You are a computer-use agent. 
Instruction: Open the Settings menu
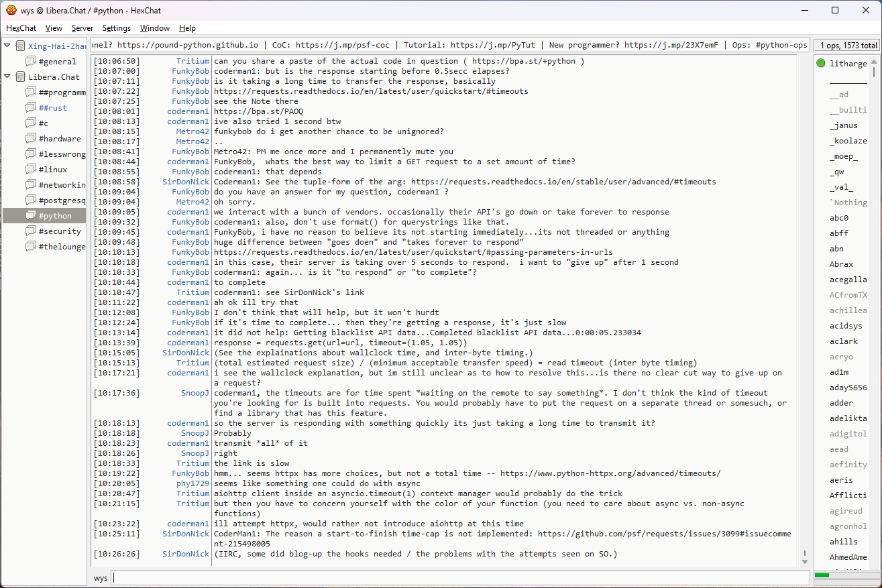tap(116, 28)
